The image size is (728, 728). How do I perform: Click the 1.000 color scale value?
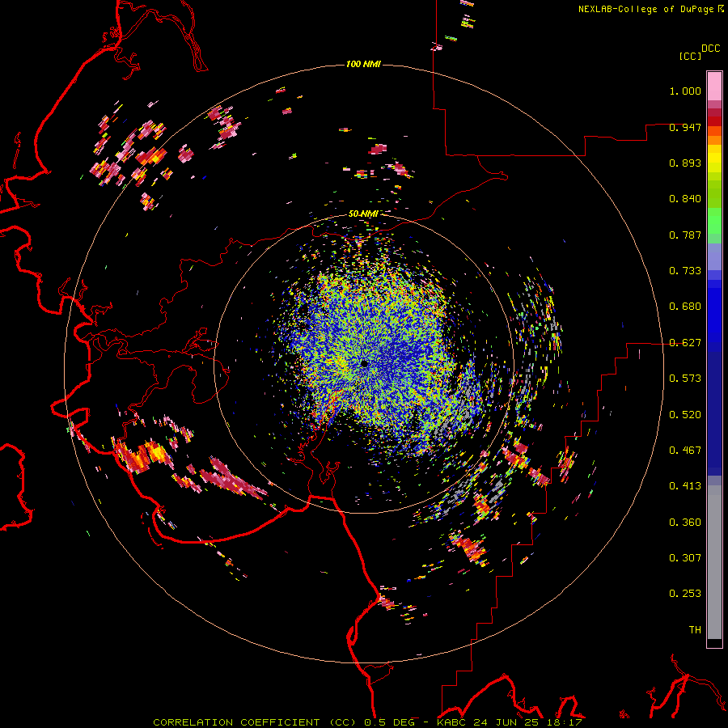(x=685, y=91)
